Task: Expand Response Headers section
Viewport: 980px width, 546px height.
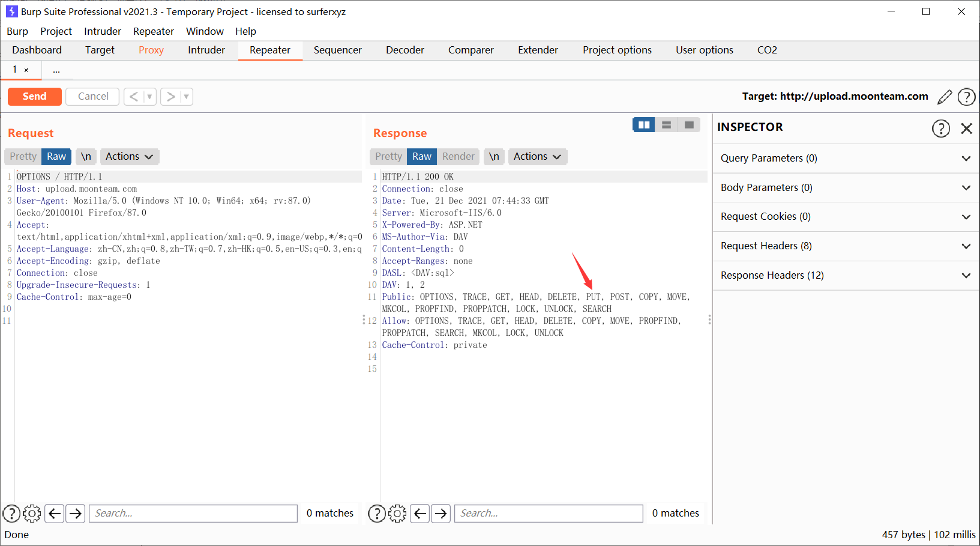Action: [846, 276]
